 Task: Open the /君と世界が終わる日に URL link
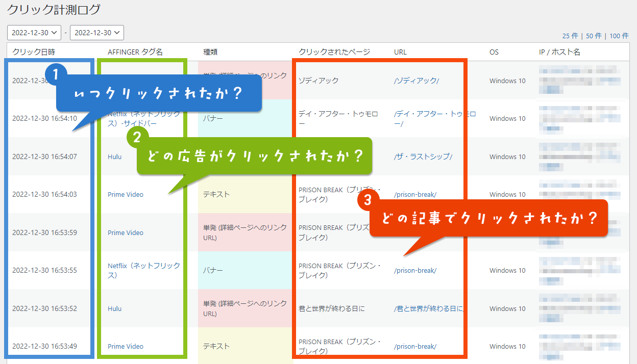point(429,308)
